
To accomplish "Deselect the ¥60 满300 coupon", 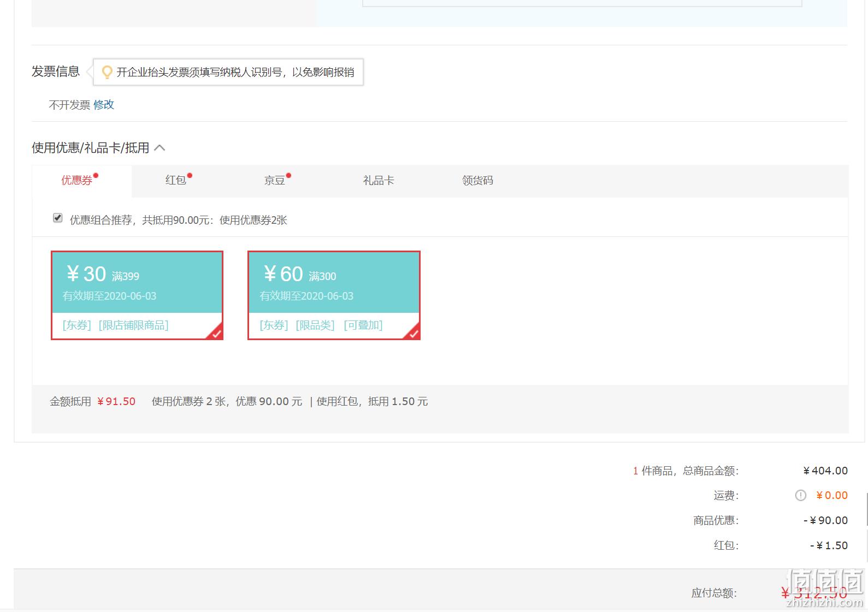I will tap(334, 295).
